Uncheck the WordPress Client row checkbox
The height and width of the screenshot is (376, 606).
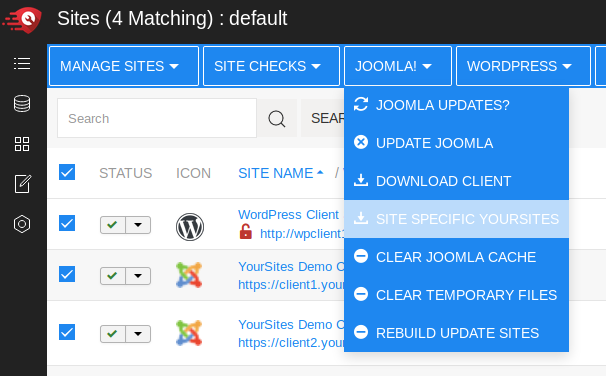[x=67, y=223]
